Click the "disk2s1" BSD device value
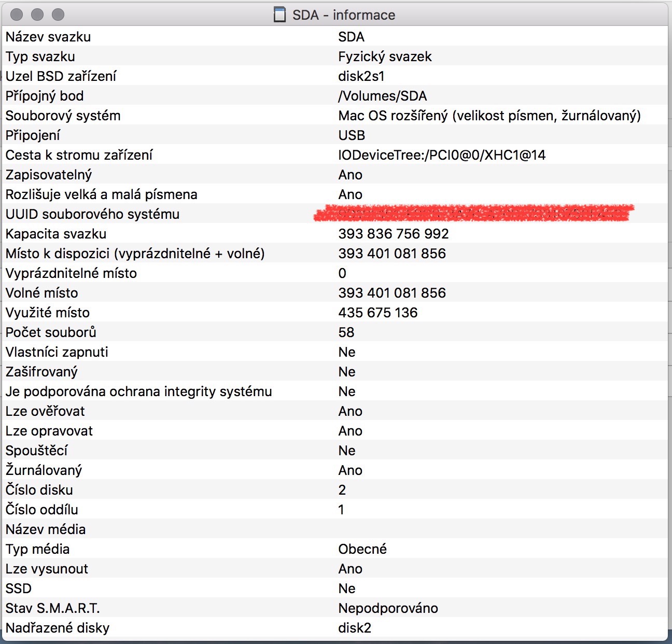The width and height of the screenshot is (672, 644). (361, 76)
